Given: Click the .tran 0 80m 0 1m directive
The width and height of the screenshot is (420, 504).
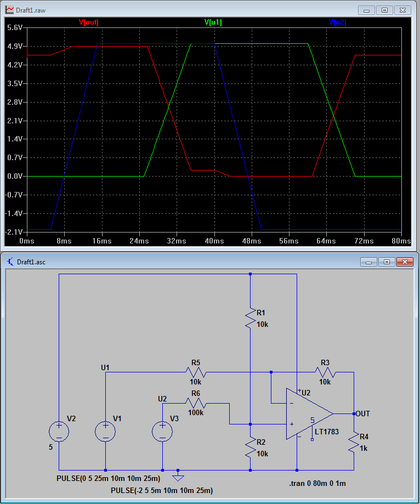Looking at the screenshot, I should click(317, 483).
